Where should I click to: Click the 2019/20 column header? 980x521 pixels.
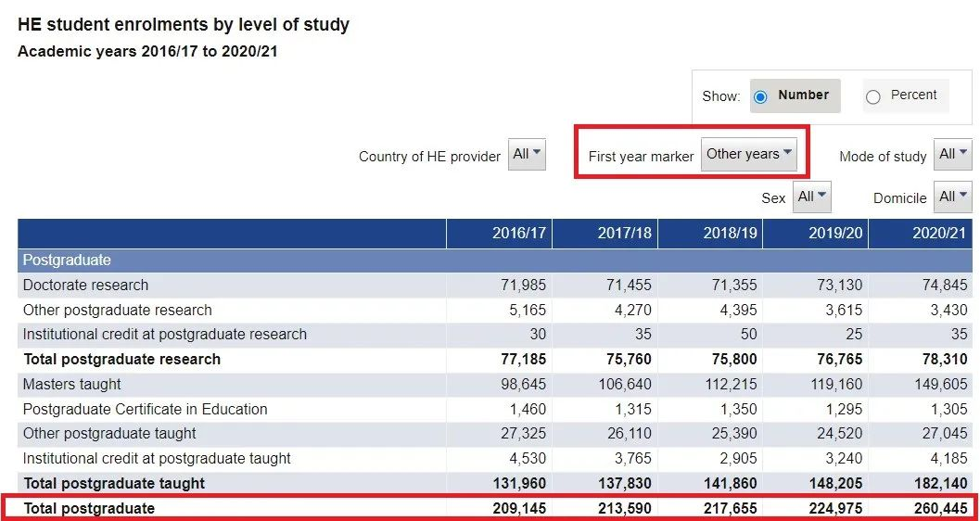pyautogui.click(x=834, y=234)
